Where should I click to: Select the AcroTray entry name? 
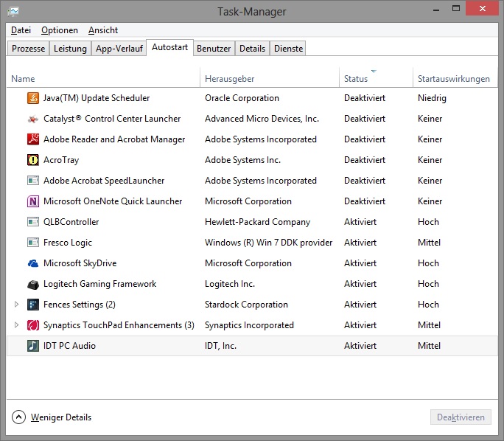click(x=61, y=160)
